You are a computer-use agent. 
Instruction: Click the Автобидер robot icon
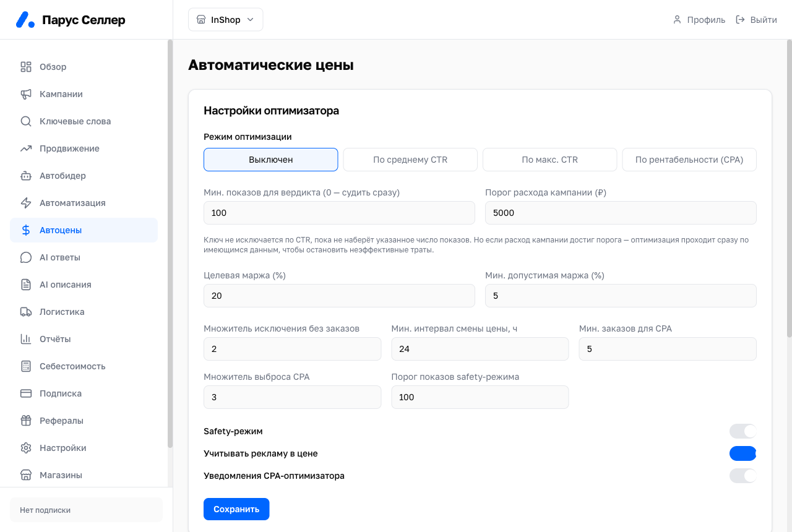(26, 176)
